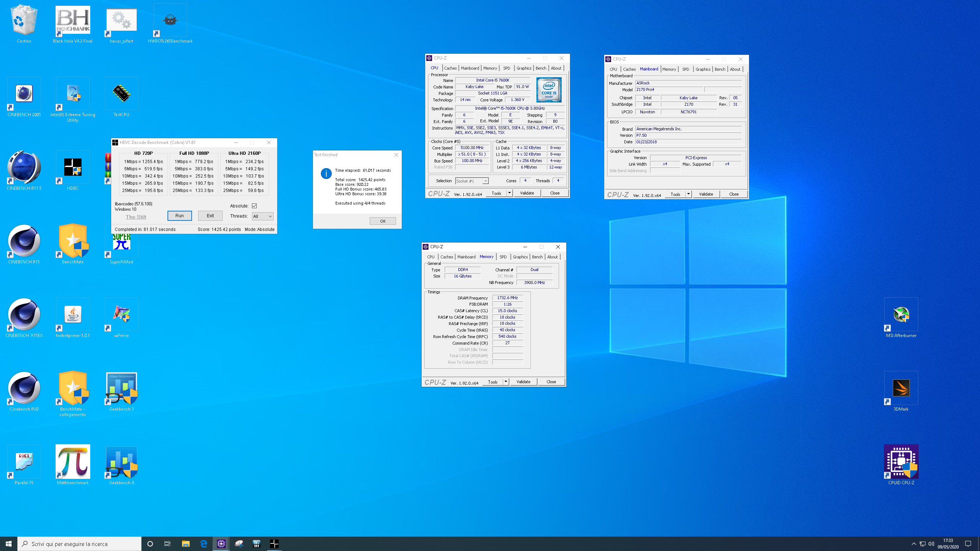Open About tab in CPU-Z Memory window

point(552,257)
